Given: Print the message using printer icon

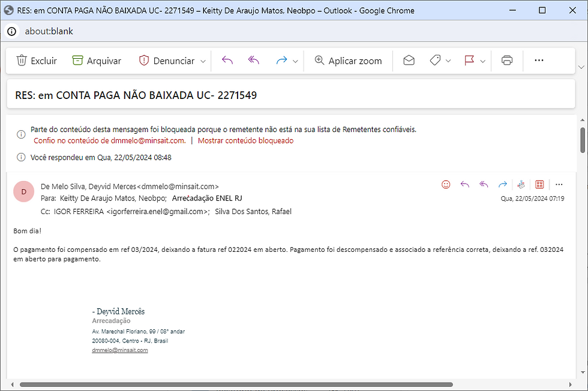Looking at the screenshot, I should (507, 61).
